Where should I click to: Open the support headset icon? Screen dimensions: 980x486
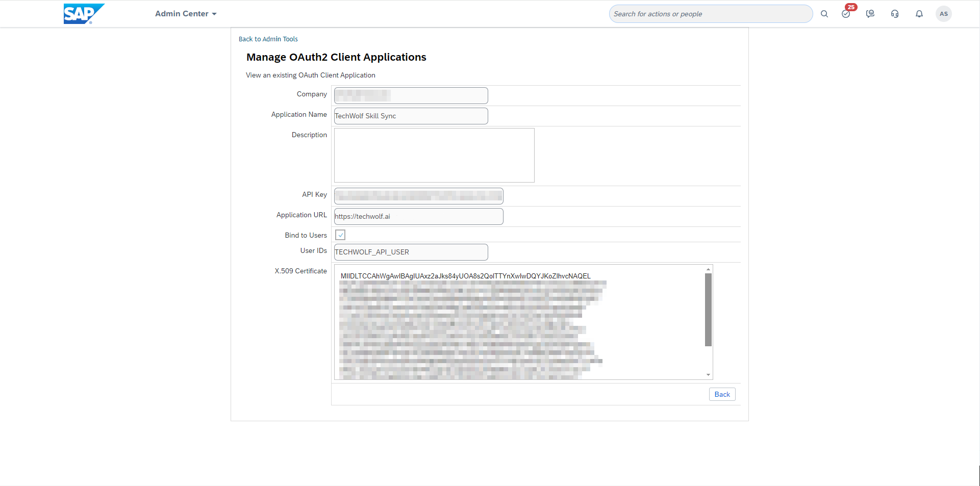894,14
